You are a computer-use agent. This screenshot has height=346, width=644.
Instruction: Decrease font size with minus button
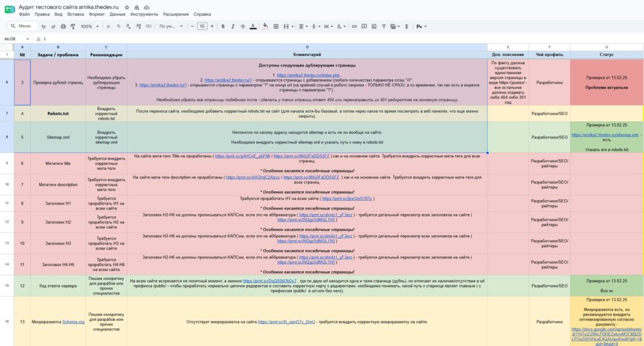[x=192, y=26]
